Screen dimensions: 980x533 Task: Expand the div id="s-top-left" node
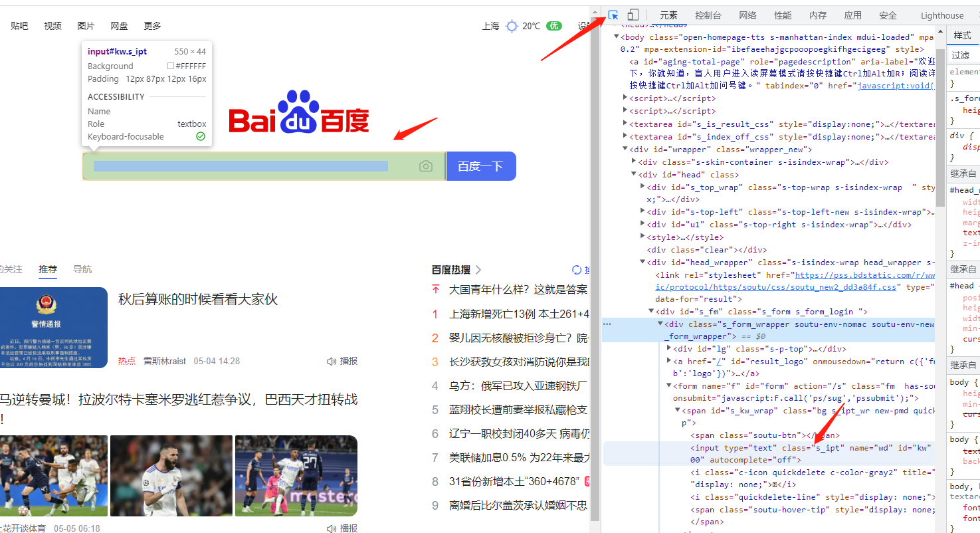(x=642, y=212)
